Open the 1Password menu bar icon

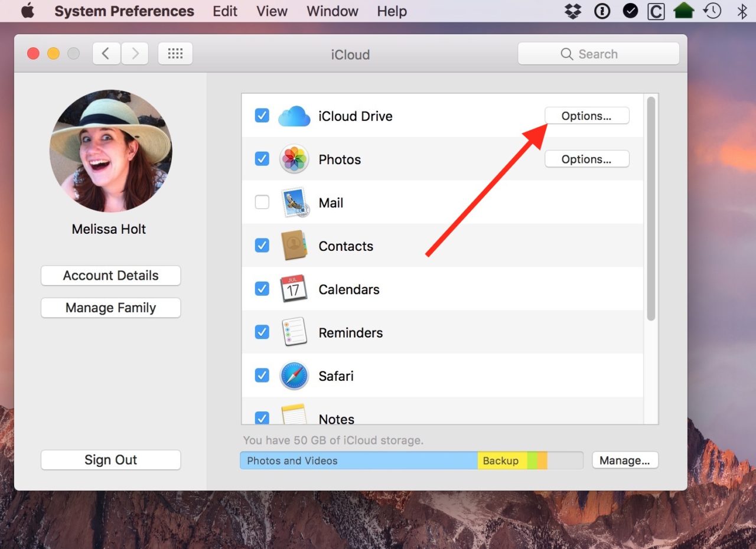click(602, 11)
